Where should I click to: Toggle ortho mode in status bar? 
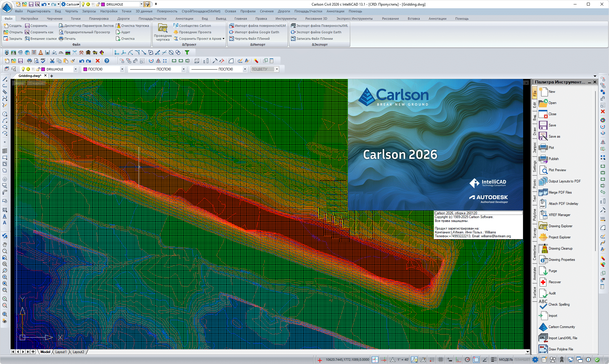tap(458, 360)
